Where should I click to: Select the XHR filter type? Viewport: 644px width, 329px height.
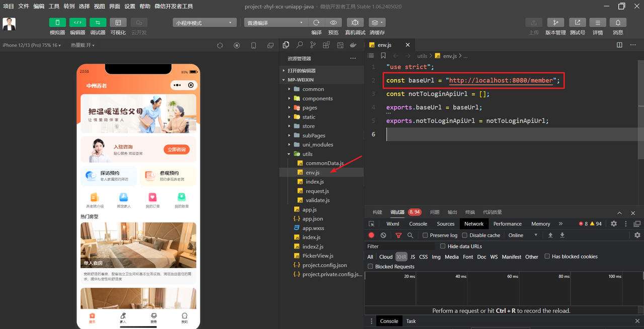click(401, 257)
